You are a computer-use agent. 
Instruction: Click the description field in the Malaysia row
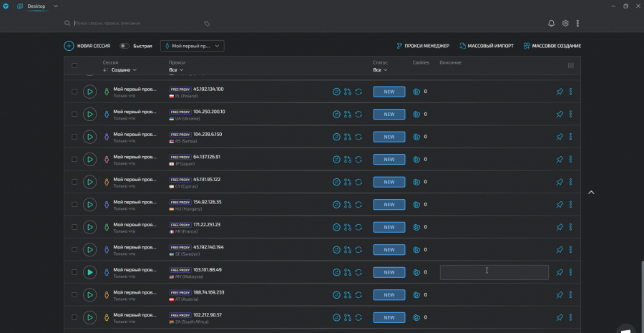click(x=494, y=272)
